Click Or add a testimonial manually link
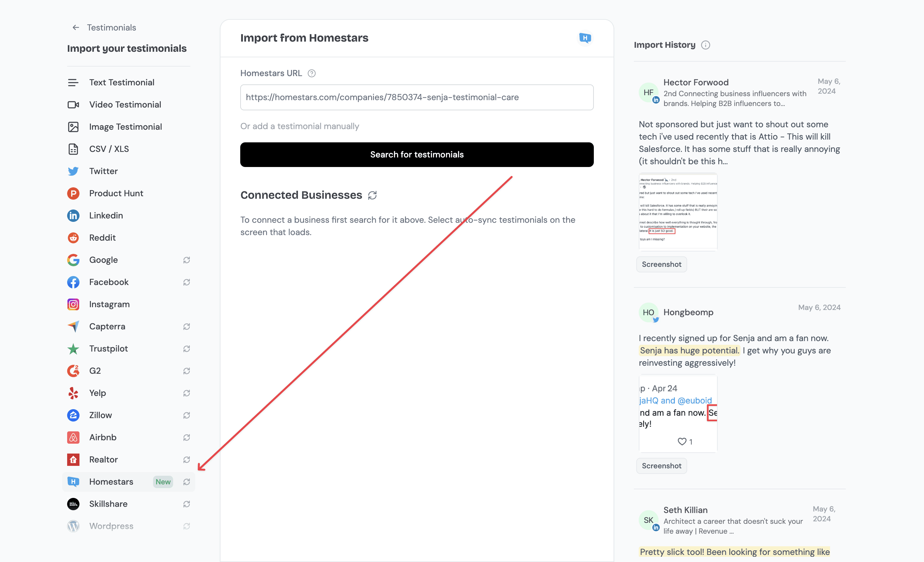 pyautogui.click(x=300, y=126)
